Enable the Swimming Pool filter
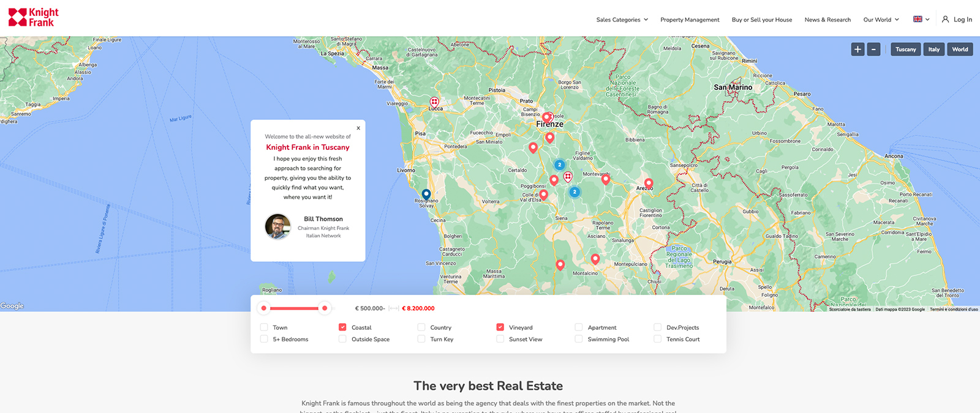Image resolution: width=980 pixels, height=413 pixels. (x=579, y=339)
